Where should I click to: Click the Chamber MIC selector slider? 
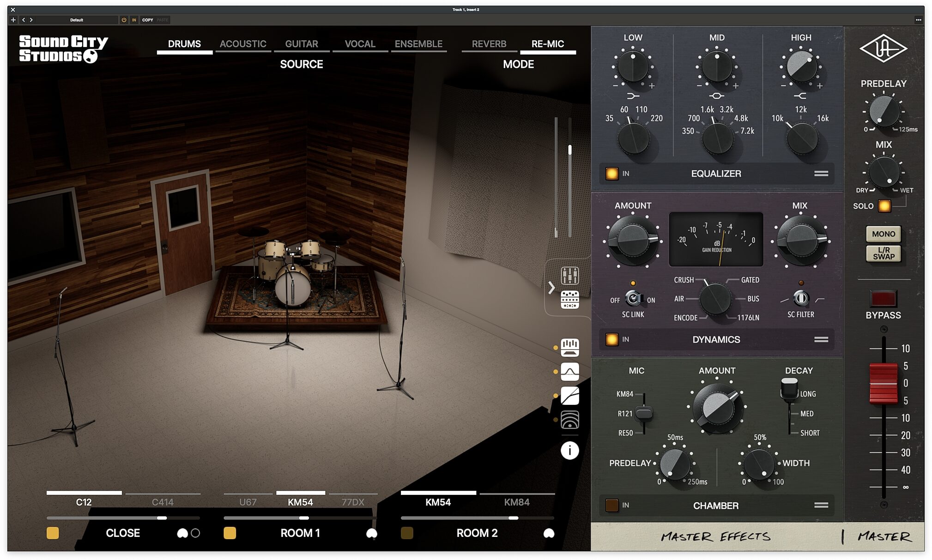click(643, 413)
